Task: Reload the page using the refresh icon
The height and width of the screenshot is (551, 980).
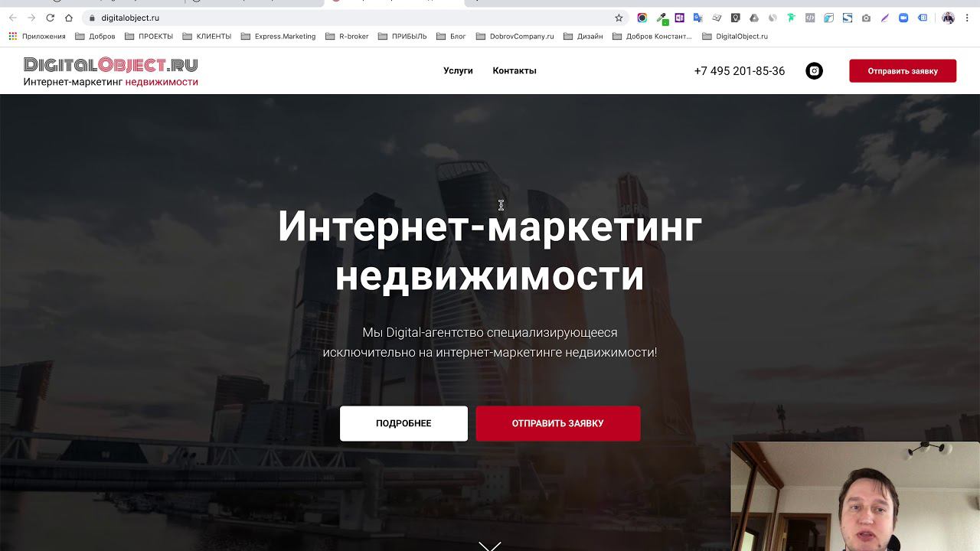Action: [50, 18]
